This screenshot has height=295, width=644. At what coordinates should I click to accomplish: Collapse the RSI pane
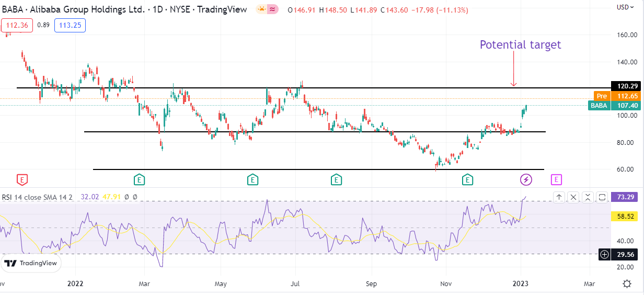pos(588,197)
